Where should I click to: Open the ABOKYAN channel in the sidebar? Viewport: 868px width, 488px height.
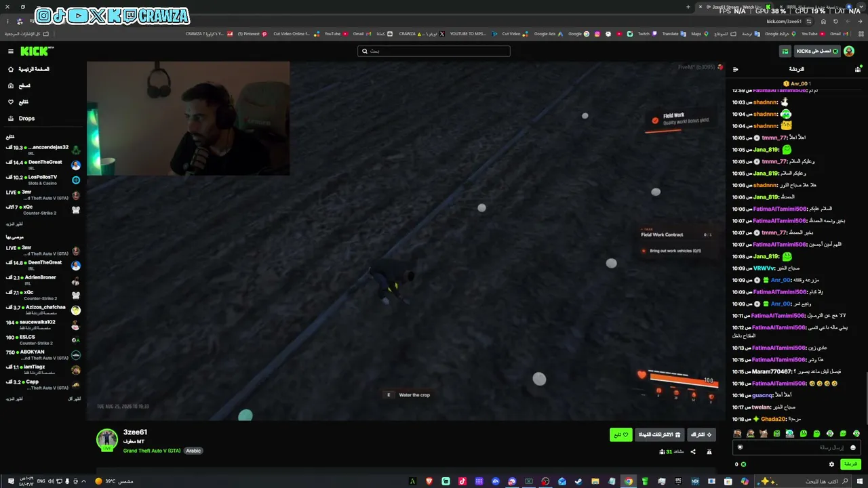click(43, 354)
